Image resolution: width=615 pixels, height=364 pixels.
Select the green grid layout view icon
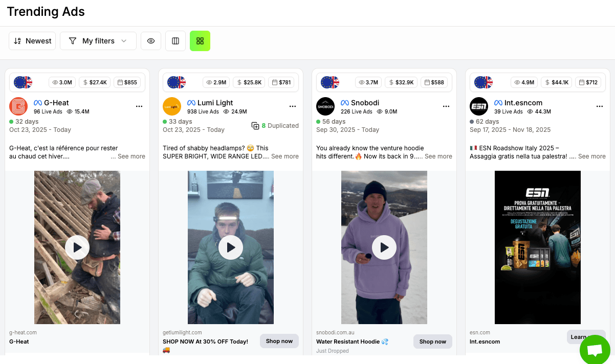[x=200, y=41]
